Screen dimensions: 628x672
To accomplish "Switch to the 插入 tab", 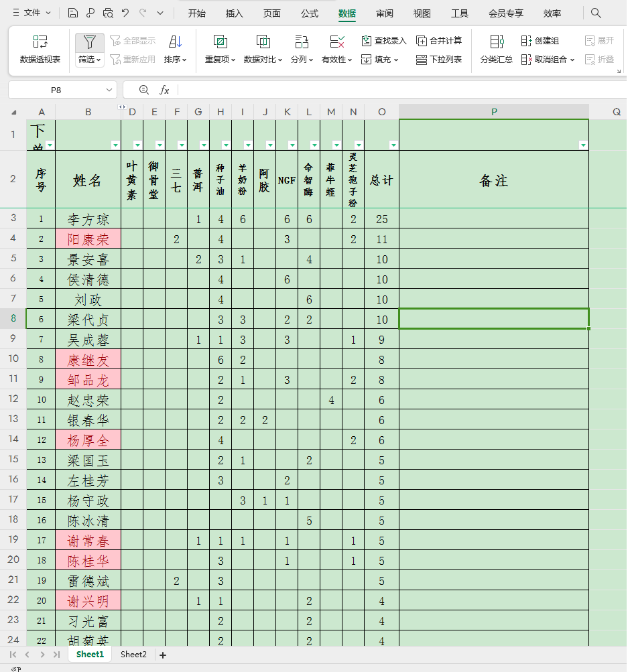I will [234, 13].
